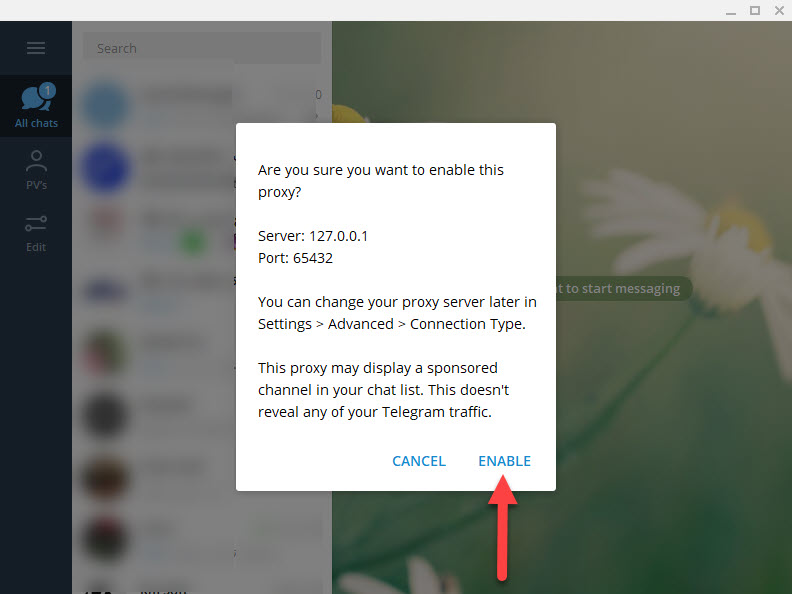Select the All chats folder icon
The image size is (792, 594).
(36, 98)
